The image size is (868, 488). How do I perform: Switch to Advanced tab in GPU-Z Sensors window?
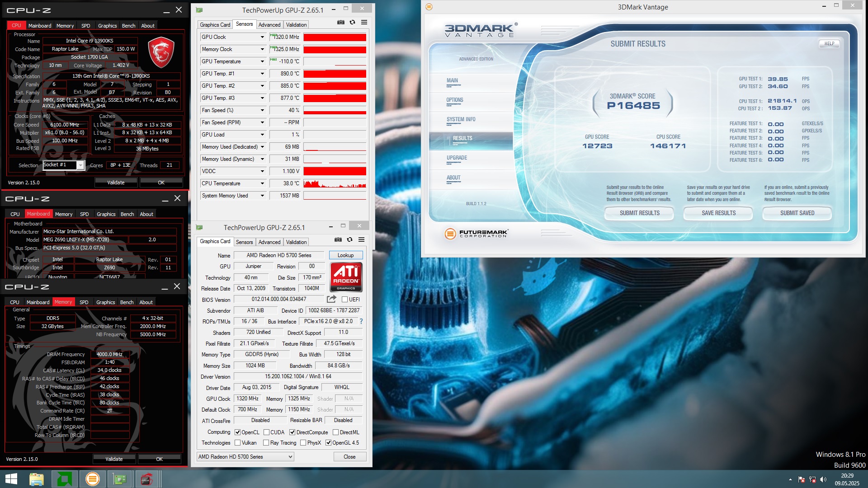pyautogui.click(x=269, y=25)
